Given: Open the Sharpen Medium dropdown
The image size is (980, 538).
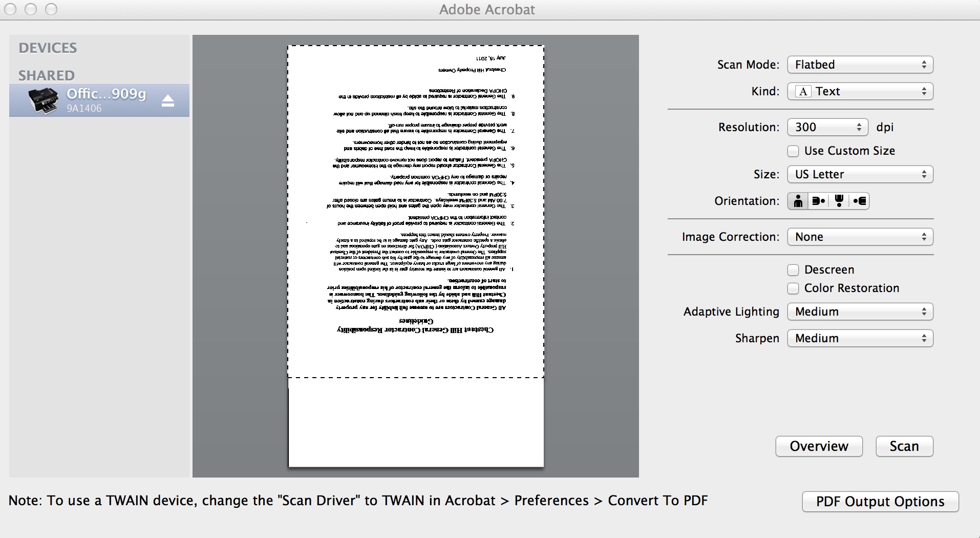Looking at the screenshot, I should (860, 338).
